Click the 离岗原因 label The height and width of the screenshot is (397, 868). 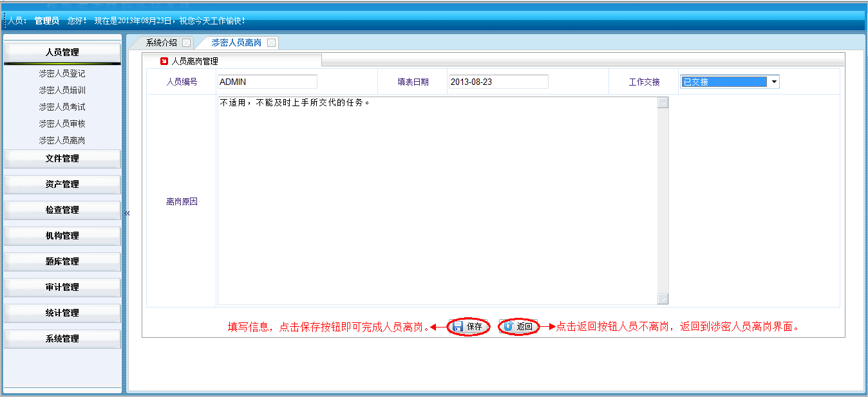click(182, 201)
